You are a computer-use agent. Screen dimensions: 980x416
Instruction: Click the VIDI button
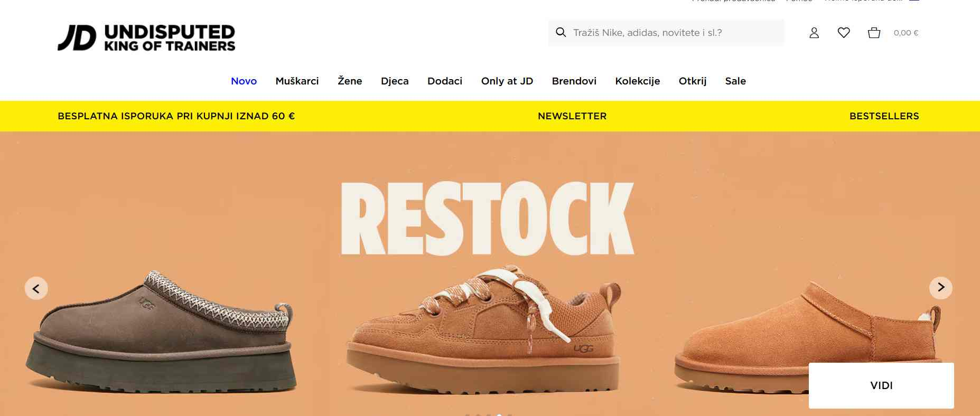point(881,385)
